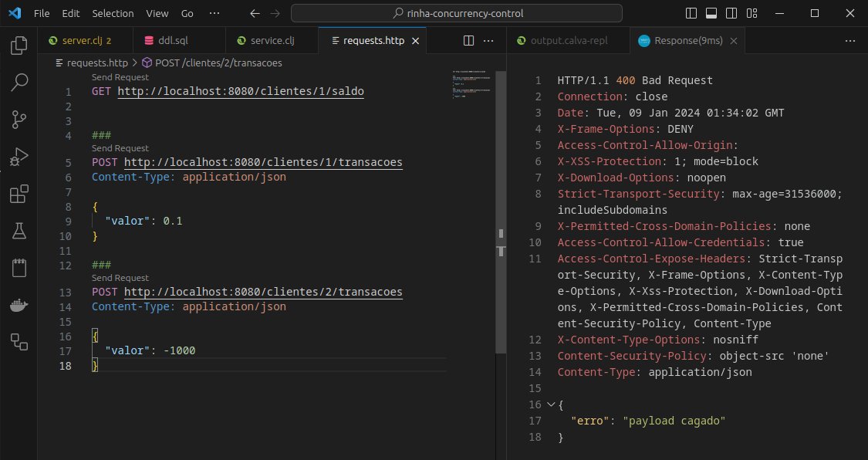Open more actions for left editor group
The width and height of the screenshot is (868, 460).
pyautogui.click(x=488, y=40)
